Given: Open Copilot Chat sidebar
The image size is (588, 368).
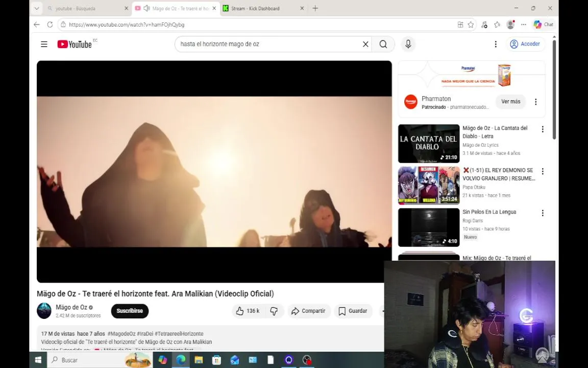Looking at the screenshot, I should [x=544, y=25].
